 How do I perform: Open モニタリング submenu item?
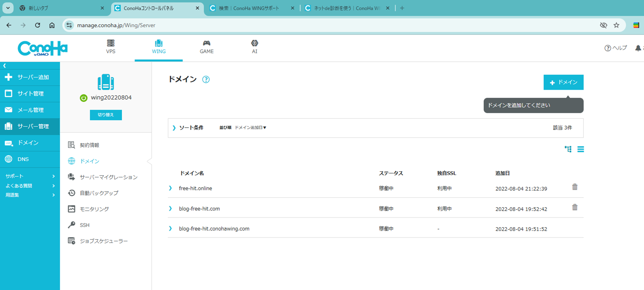point(88,209)
